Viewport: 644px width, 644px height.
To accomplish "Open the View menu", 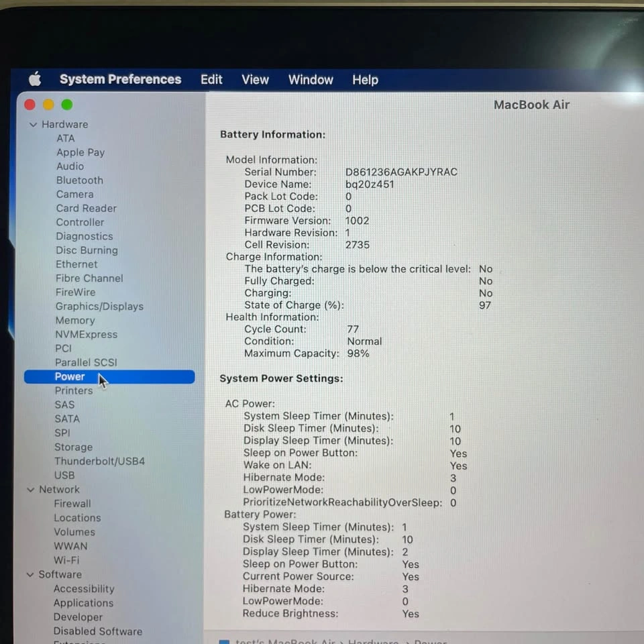I will [255, 80].
